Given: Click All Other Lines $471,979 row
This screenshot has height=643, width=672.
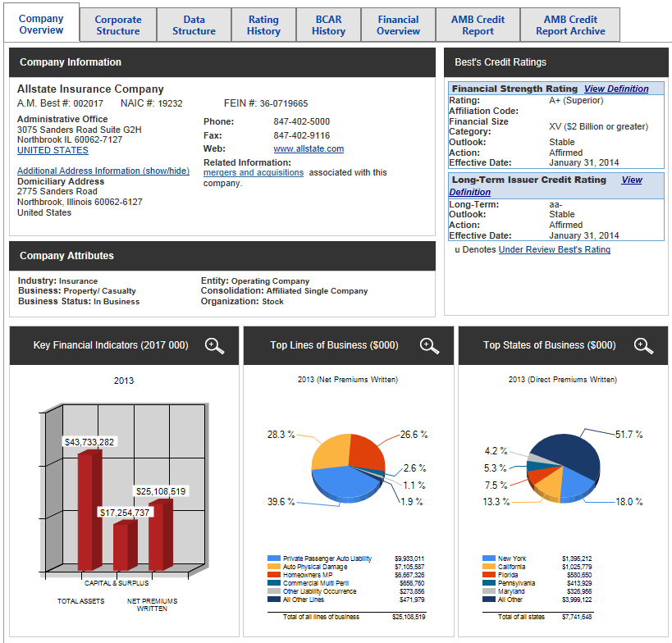Looking at the screenshot, I should [346, 600].
